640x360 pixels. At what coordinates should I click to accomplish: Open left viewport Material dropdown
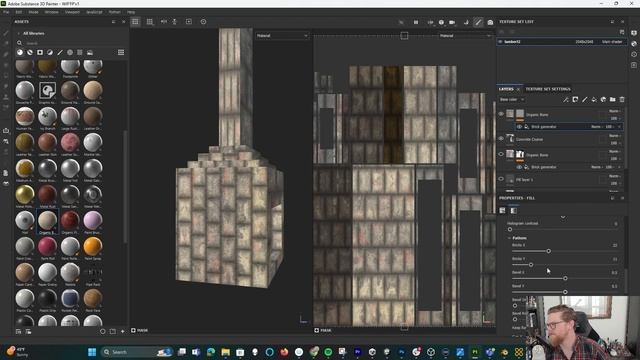(282, 36)
